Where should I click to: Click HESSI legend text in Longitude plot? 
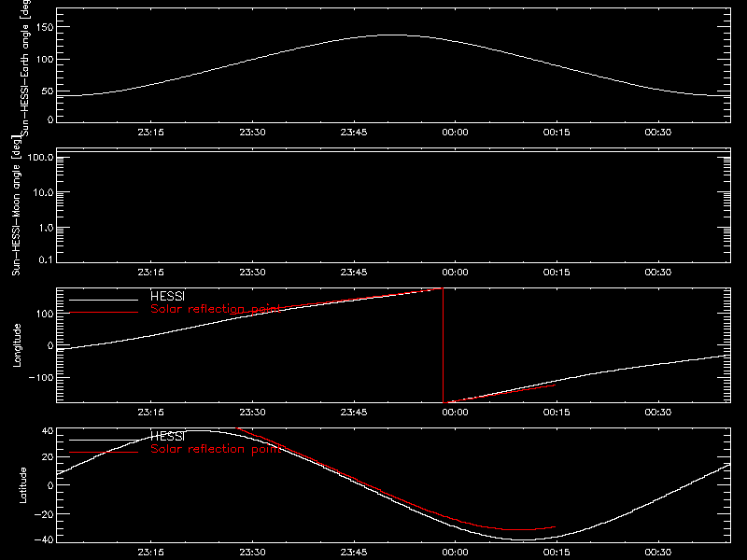pos(168,297)
